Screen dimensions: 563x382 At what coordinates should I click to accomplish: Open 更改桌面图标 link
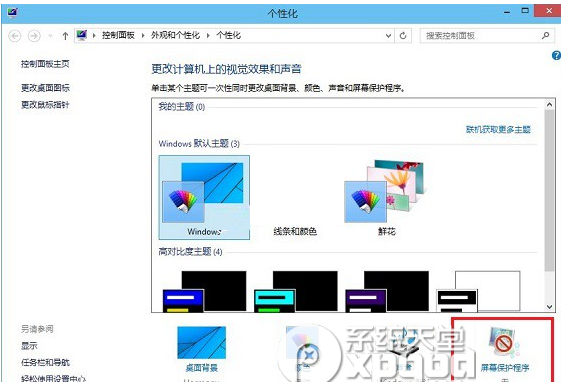[x=45, y=88]
